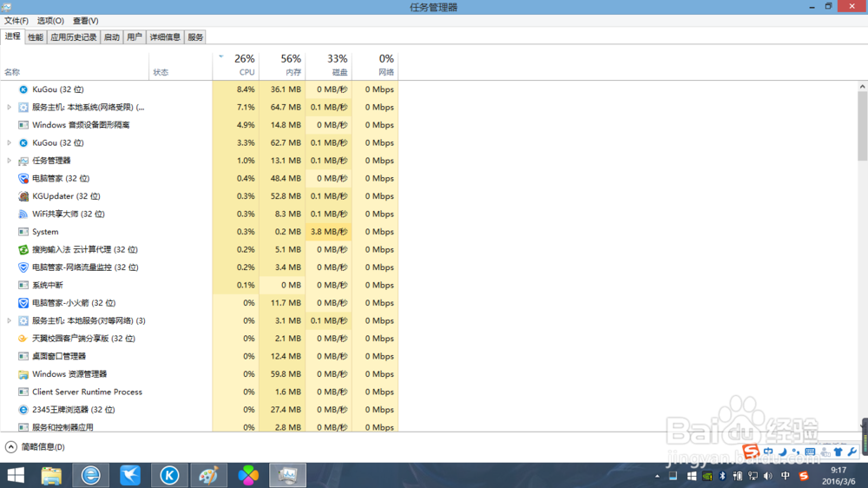Image resolution: width=868 pixels, height=488 pixels.
Task: Click the Bluetooth tray icon
Action: click(x=722, y=476)
